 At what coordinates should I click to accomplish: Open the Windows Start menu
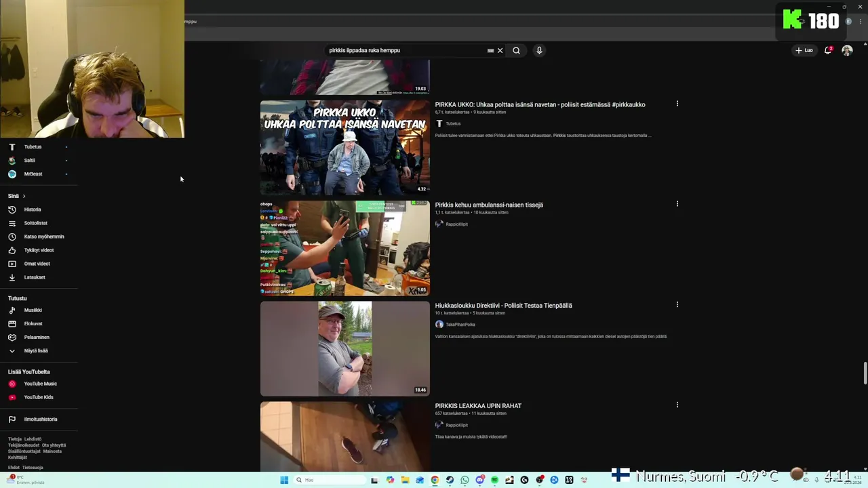pos(284,480)
